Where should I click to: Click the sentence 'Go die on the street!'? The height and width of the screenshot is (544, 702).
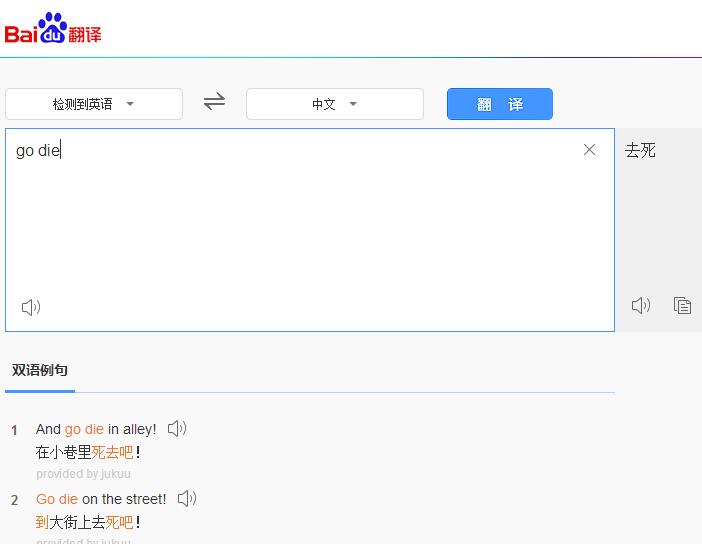click(x=101, y=499)
